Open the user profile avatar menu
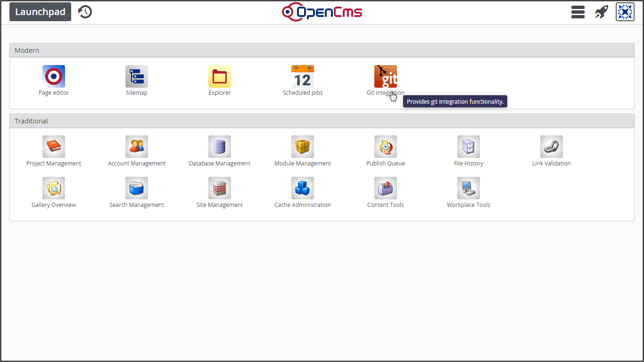 pos(625,12)
